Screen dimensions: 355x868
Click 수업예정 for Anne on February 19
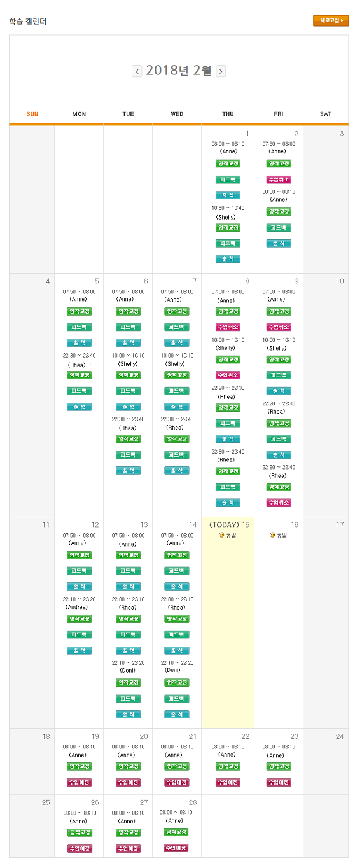click(79, 782)
